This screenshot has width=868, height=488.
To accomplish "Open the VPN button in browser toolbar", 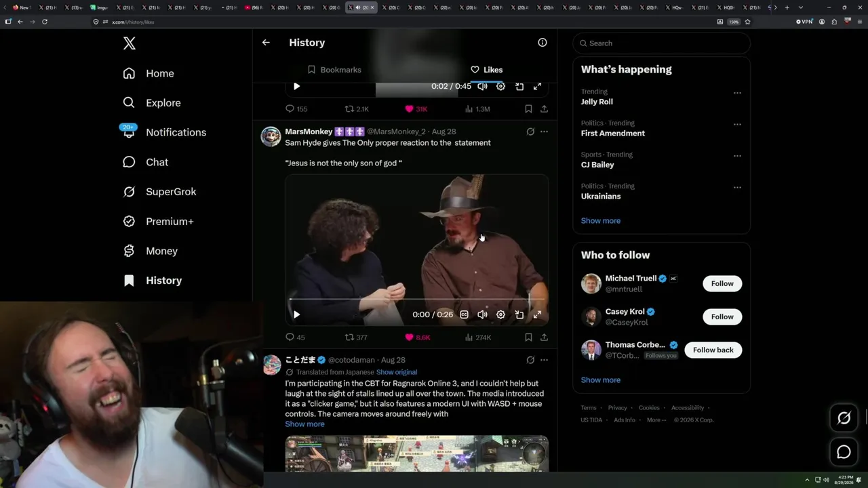I will click(804, 22).
